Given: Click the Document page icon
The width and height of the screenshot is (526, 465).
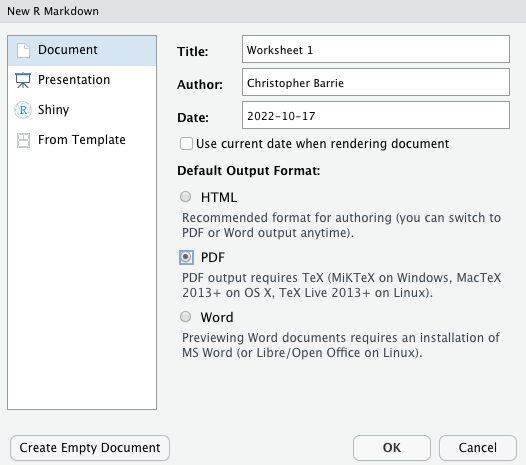Looking at the screenshot, I should point(23,50).
